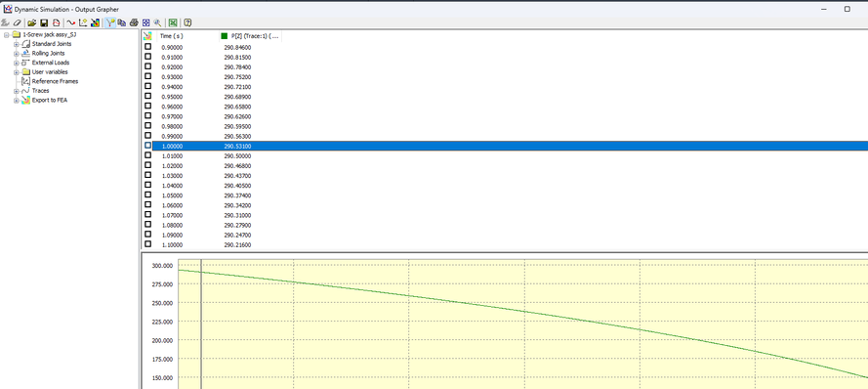Select External Loads in the tree
Viewport: 868px width, 389px height.
click(x=51, y=63)
